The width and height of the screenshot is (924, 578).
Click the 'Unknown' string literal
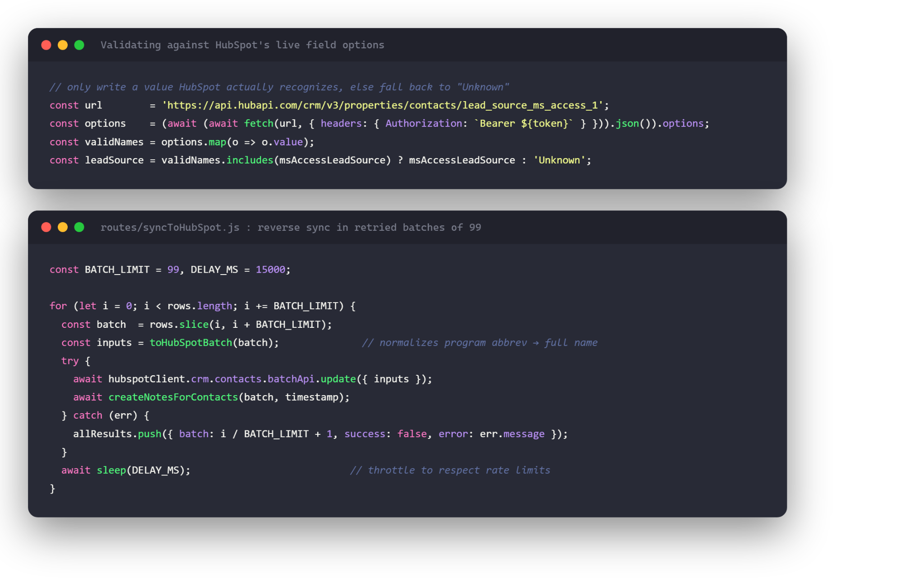[559, 160]
